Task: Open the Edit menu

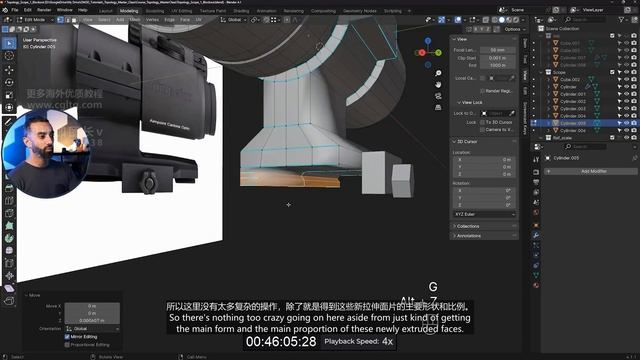Action: (28, 10)
